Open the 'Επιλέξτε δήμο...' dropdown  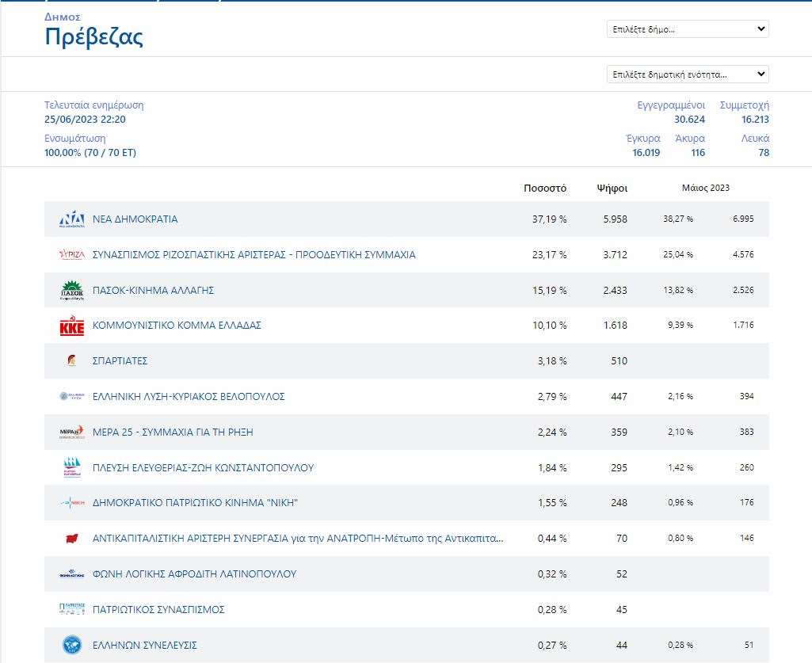tap(688, 29)
